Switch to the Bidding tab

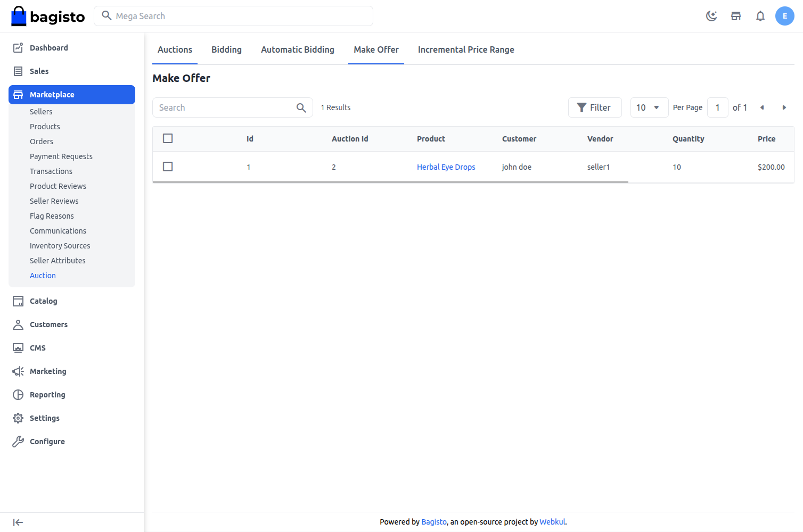pos(226,49)
